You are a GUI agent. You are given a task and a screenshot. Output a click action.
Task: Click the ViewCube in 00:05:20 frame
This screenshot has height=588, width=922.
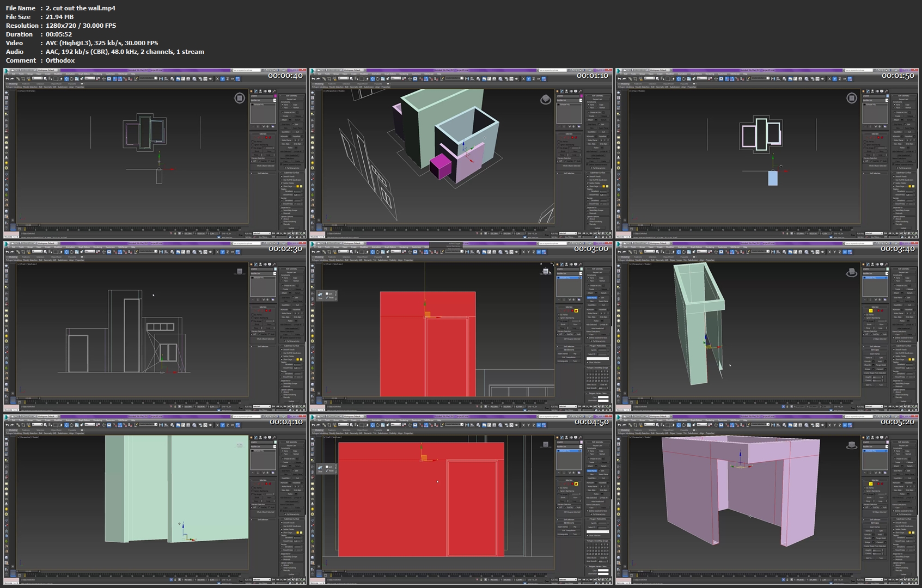click(852, 445)
